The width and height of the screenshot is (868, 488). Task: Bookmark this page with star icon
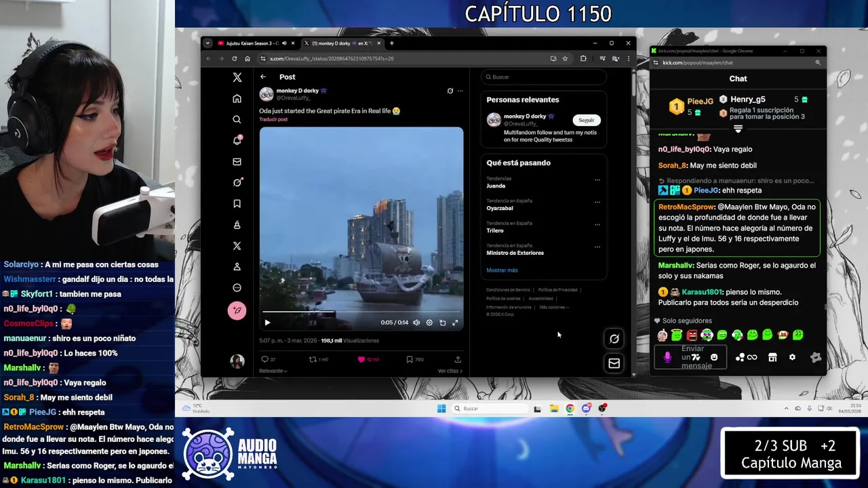coord(565,58)
